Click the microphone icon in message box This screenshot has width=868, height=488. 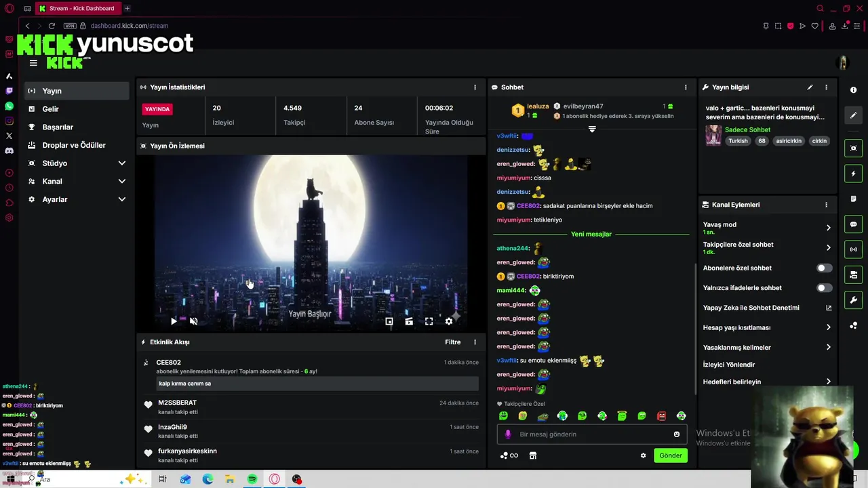[509, 434]
